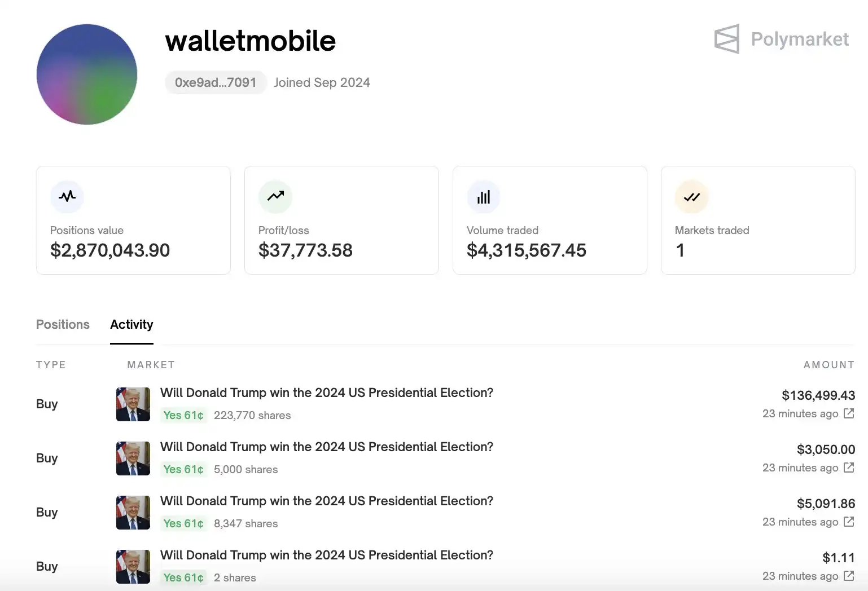868x591 pixels.
Task: Open Trump election market with 5,000 shares
Action: pyautogui.click(x=327, y=447)
